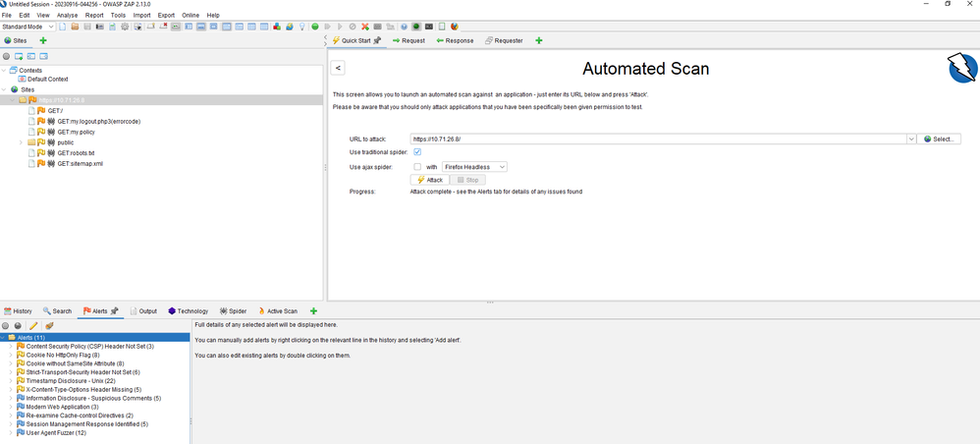Click the broom clear alerts icon
This screenshot has width=980, height=444.
(49, 325)
